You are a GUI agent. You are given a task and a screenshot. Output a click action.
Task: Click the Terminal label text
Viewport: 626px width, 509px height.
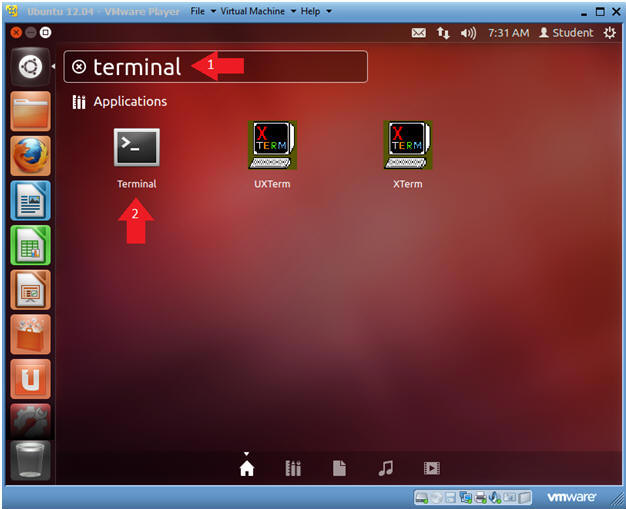tap(137, 184)
